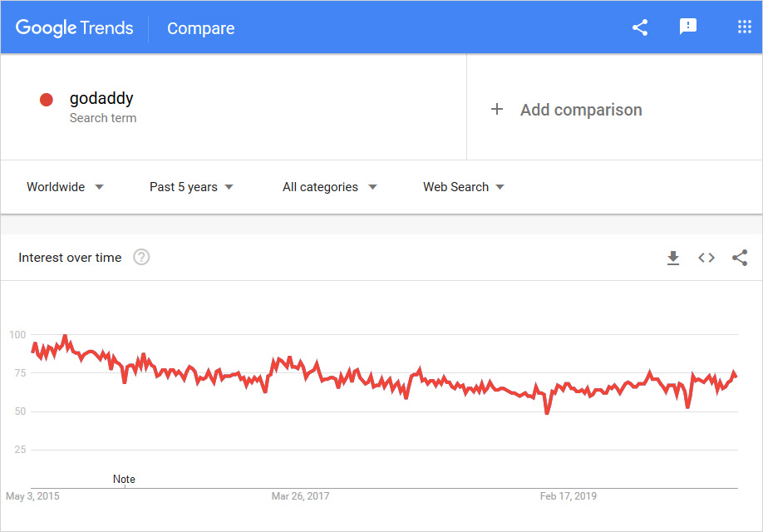The image size is (763, 532).
Task: Download the Interest over time CSV
Action: pos(673,258)
